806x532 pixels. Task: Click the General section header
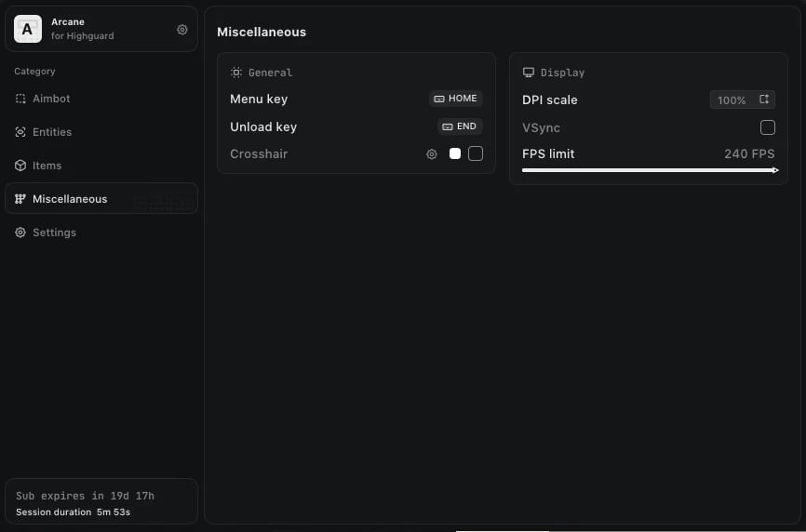[x=262, y=73]
